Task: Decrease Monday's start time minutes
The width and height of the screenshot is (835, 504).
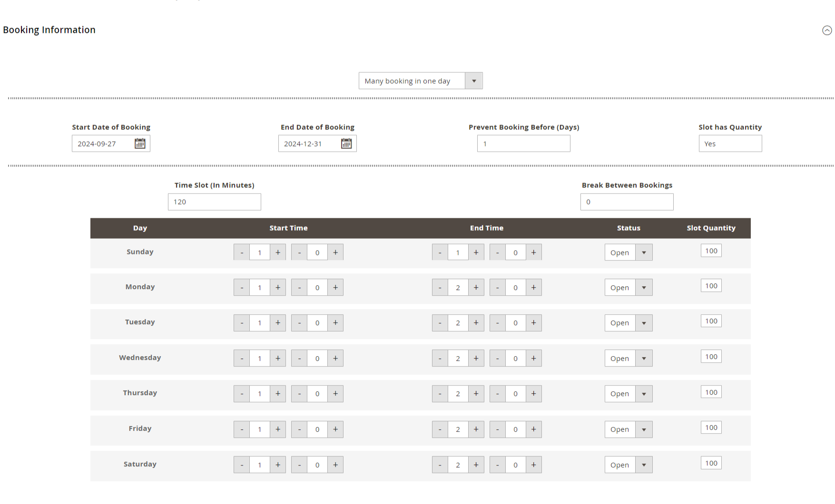Action: click(299, 288)
